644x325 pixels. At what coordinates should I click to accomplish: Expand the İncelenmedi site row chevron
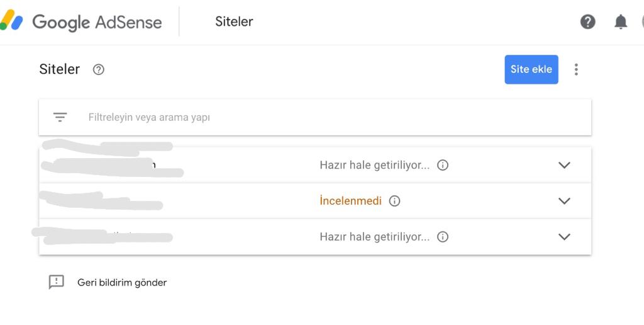click(x=564, y=201)
